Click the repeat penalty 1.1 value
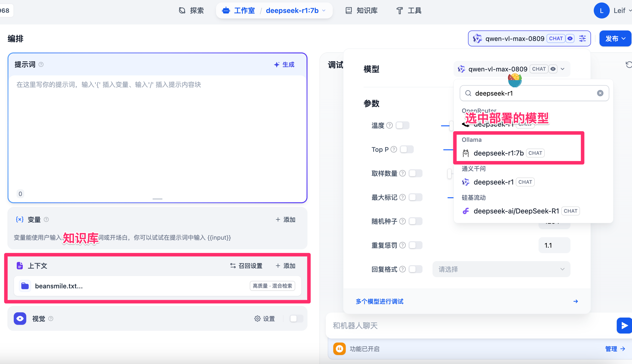632x364 pixels. 554,245
